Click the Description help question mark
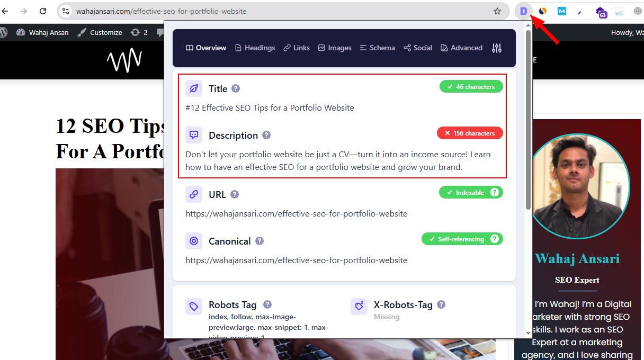 tap(266, 136)
